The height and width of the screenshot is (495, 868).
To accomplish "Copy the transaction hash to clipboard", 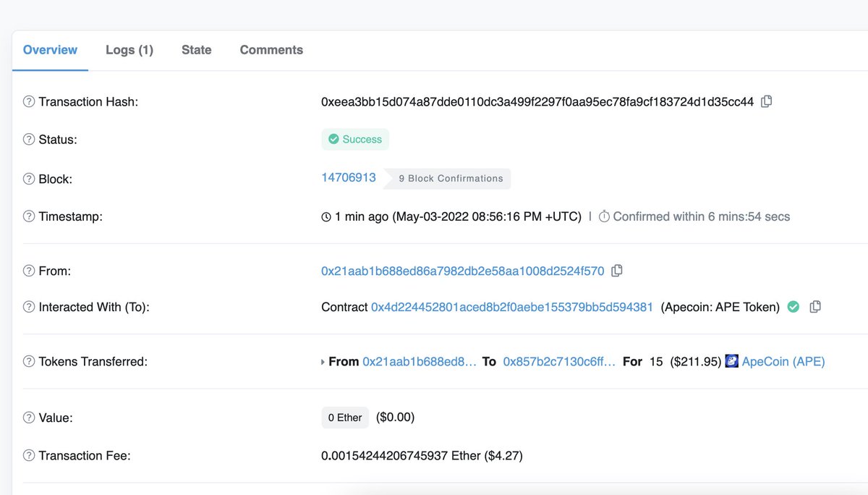I will [x=767, y=101].
